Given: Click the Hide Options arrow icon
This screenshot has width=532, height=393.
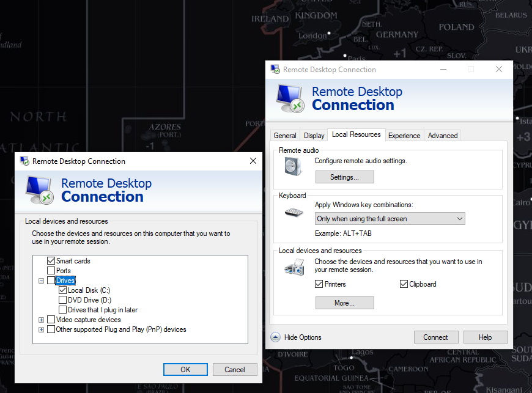Looking at the screenshot, I should tap(276, 337).
